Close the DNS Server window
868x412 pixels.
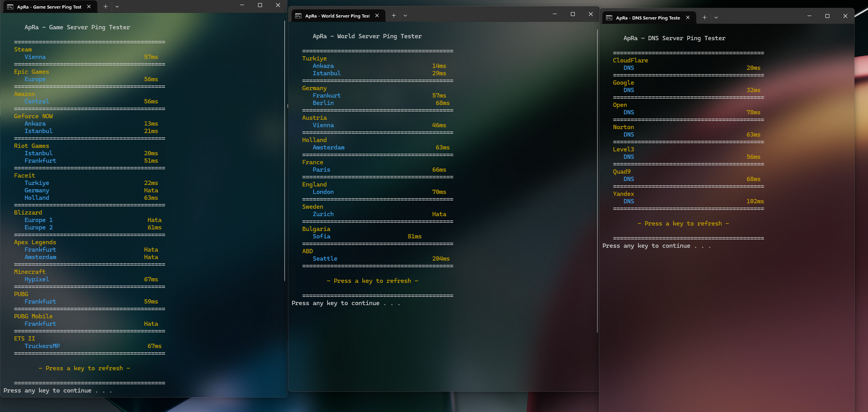tap(845, 16)
